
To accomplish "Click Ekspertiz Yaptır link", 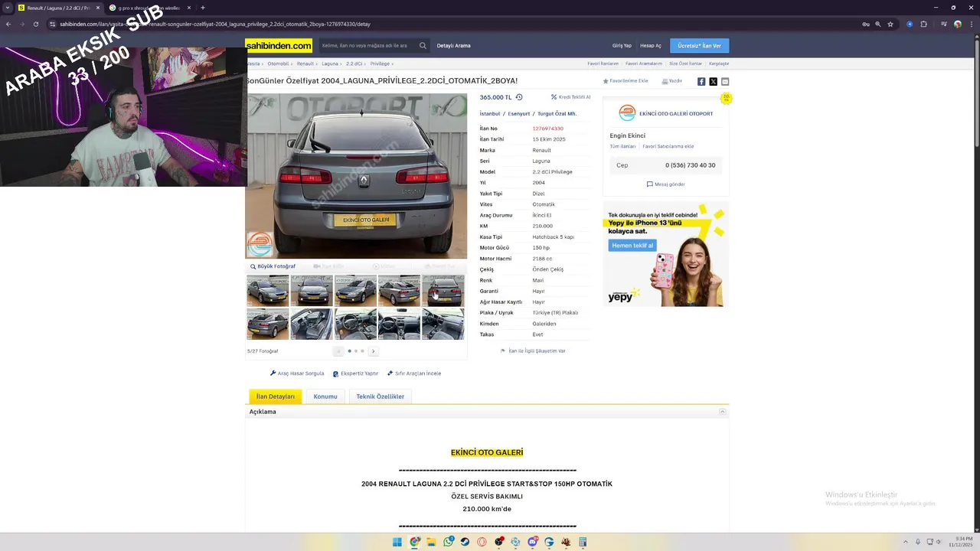I will click(356, 373).
